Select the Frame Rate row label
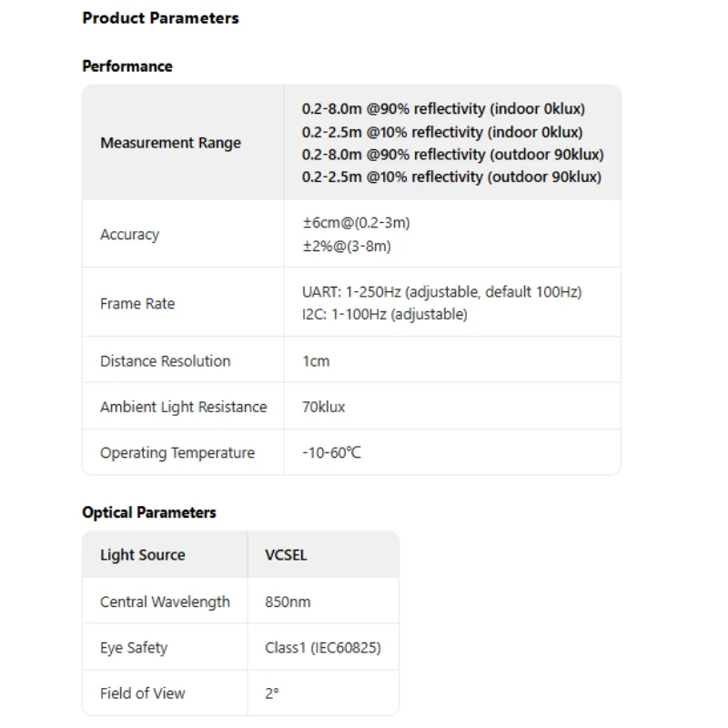This screenshot has width=728, height=728. coord(136,304)
